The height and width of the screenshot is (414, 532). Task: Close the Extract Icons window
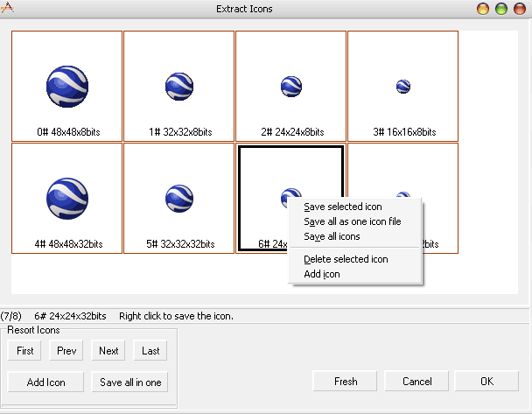tap(520, 9)
